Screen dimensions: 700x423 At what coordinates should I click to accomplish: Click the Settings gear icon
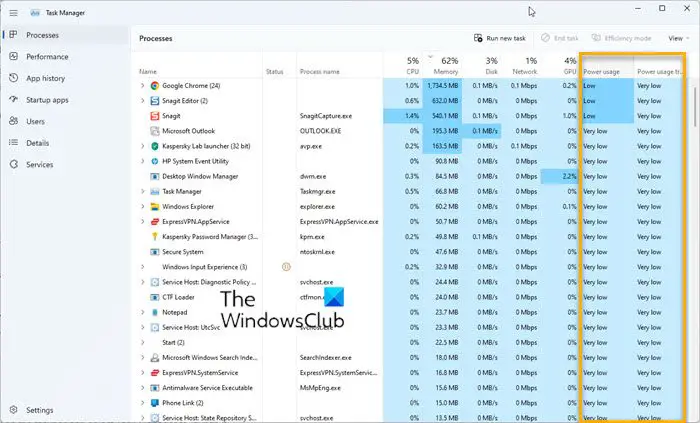13,410
